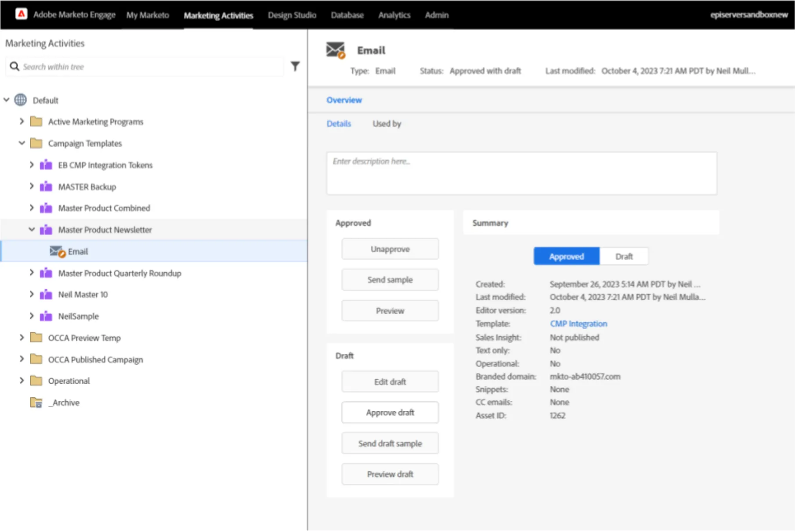This screenshot has width=795, height=532.
Task: Click the OCCA Published Campaign folder icon
Action: [x=36, y=359]
